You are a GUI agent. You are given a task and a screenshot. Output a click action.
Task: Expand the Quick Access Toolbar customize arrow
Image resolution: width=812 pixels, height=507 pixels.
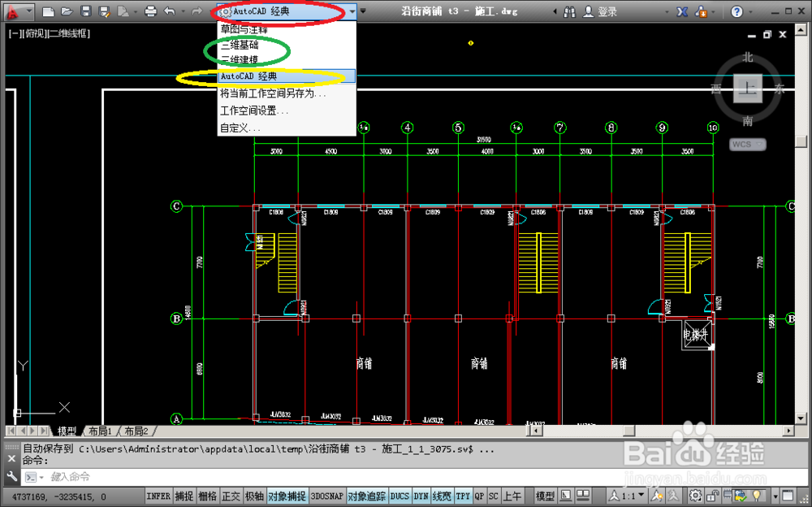click(363, 11)
